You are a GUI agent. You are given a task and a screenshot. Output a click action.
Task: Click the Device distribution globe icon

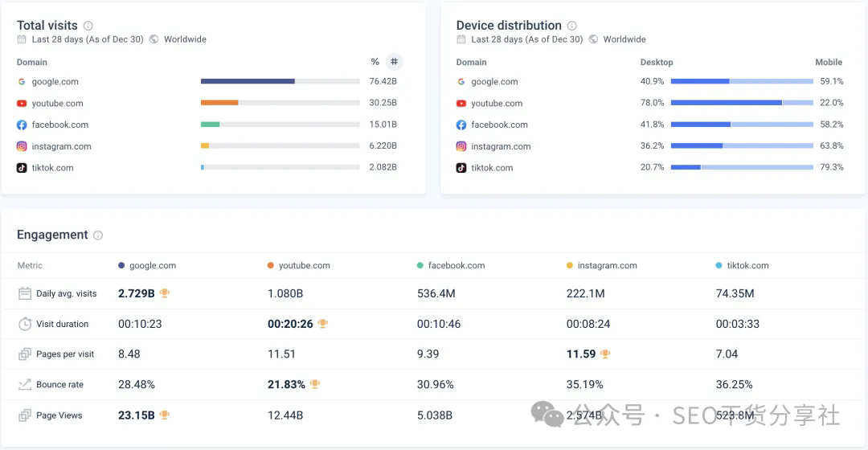[x=593, y=39]
